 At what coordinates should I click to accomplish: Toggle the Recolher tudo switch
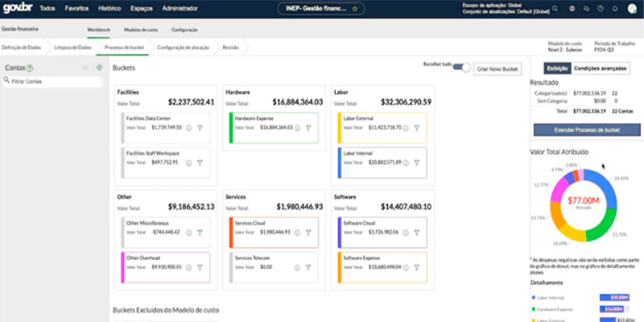click(x=461, y=68)
